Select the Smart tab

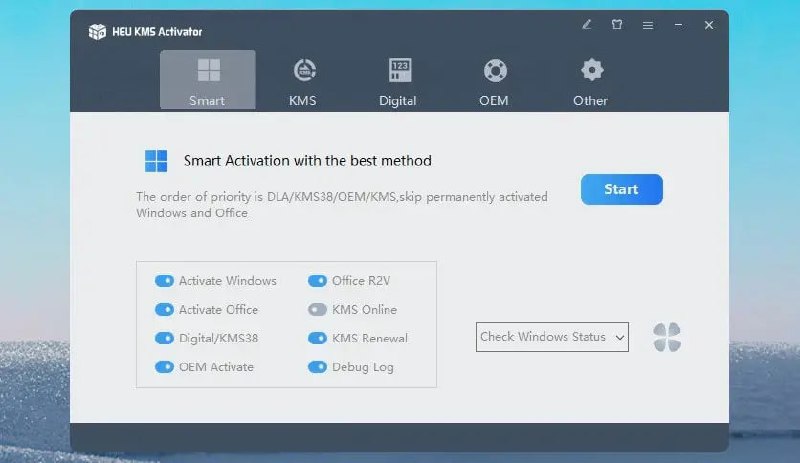(x=207, y=80)
